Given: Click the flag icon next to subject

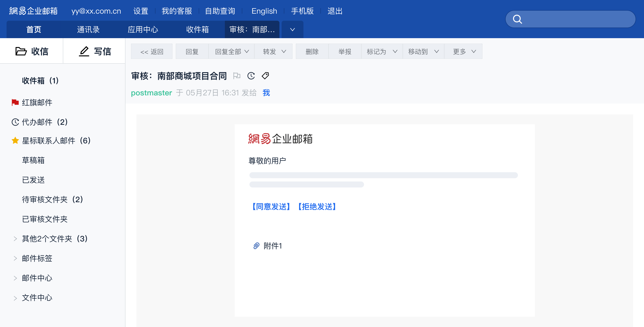Looking at the screenshot, I should [x=237, y=76].
